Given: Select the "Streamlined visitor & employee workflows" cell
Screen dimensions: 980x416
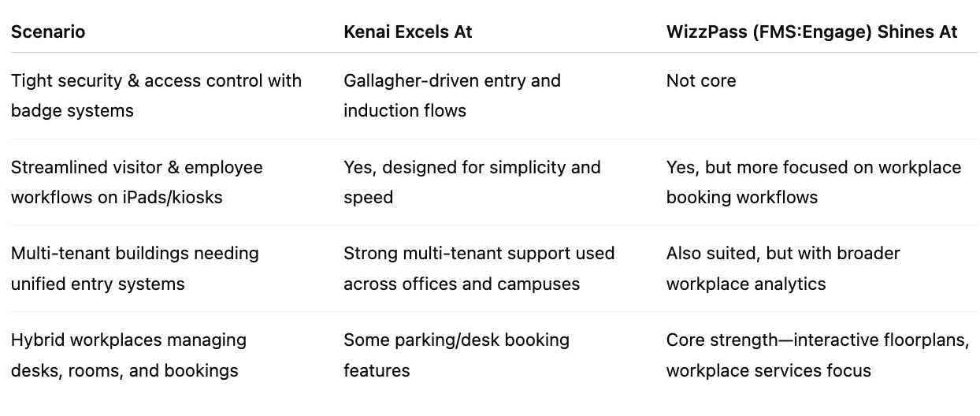Looking at the screenshot, I should tap(136, 182).
